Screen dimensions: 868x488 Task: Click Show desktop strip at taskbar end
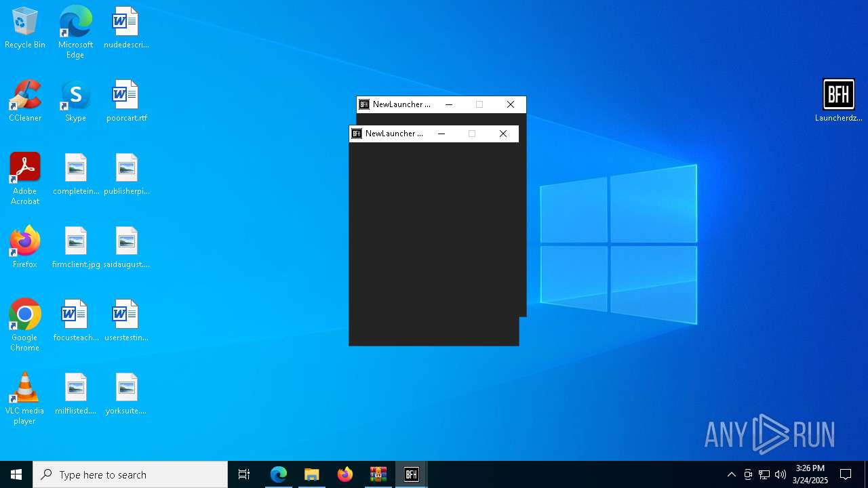coord(866,474)
